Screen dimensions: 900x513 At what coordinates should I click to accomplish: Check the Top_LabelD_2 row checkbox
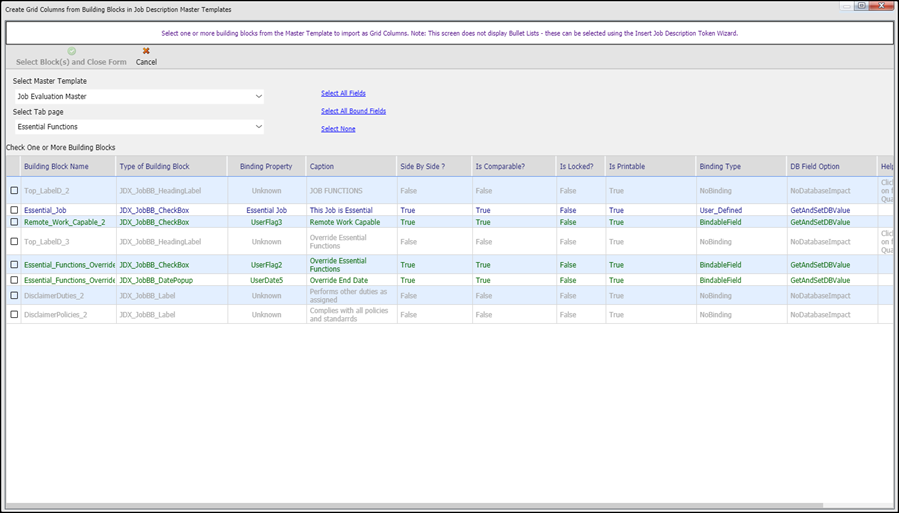(x=14, y=191)
